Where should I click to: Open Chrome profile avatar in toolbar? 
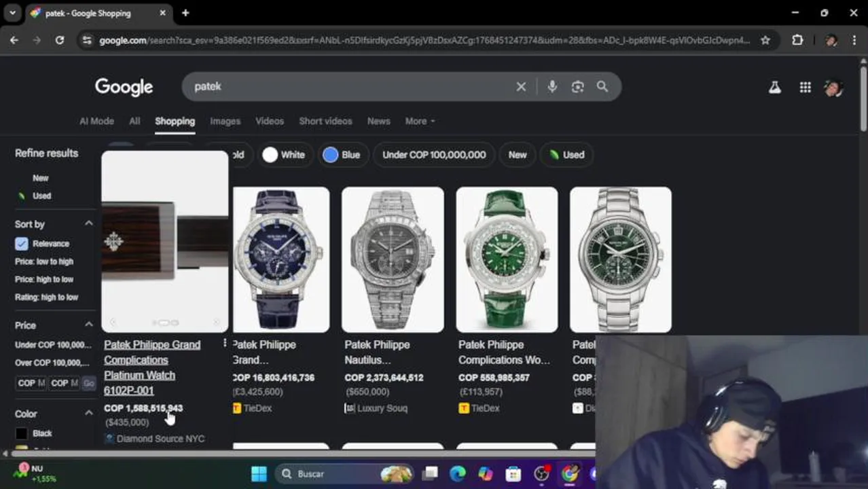click(x=831, y=40)
